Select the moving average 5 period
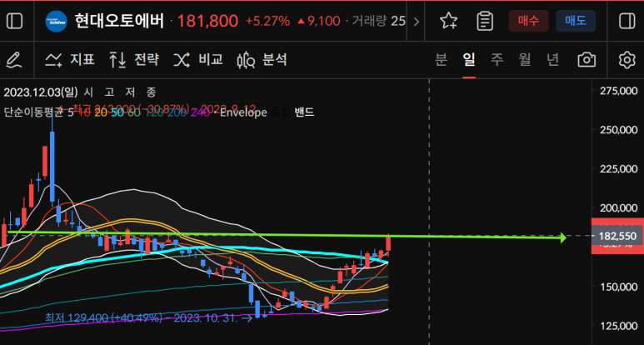This screenshot has height=345, width=644. (70, 112)
